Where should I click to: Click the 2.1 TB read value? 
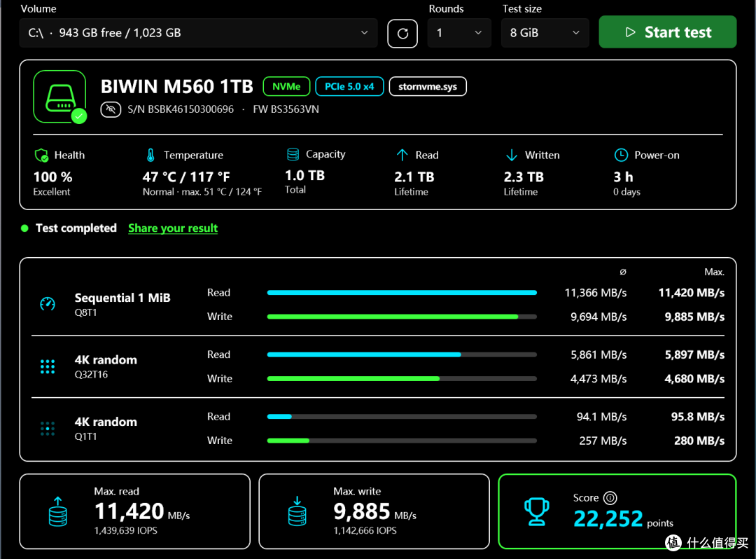click(x=414, y=177)
